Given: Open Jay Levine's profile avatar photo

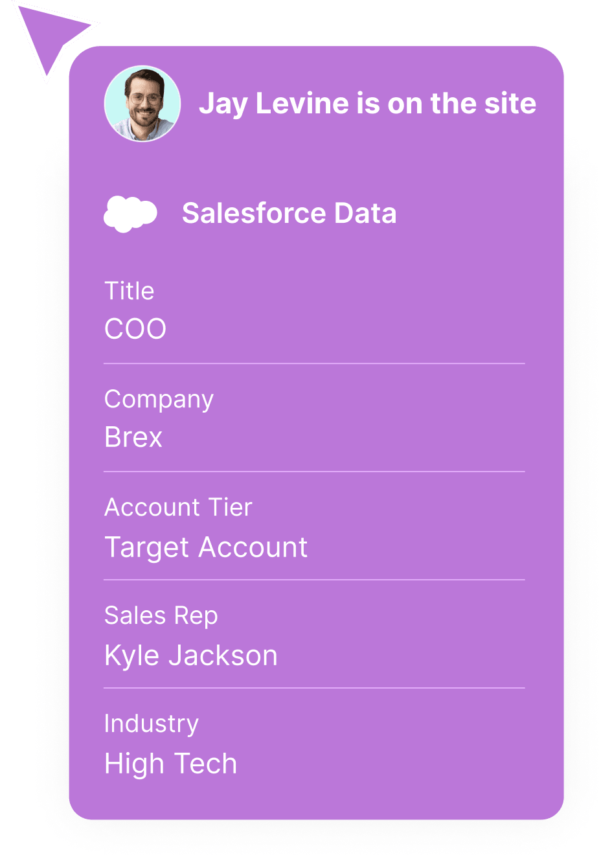Looking at the screenshot, I should coord(142,104).
